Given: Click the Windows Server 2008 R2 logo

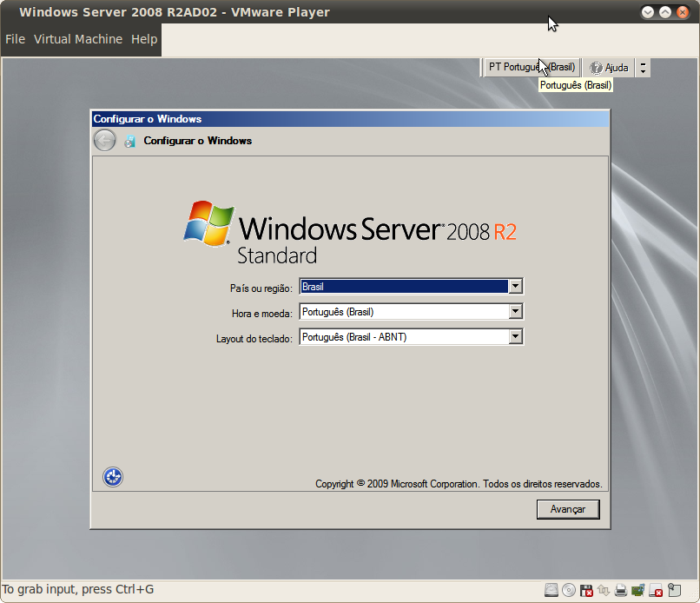Looking at the screenshot, I should click(x=350, y=233).
